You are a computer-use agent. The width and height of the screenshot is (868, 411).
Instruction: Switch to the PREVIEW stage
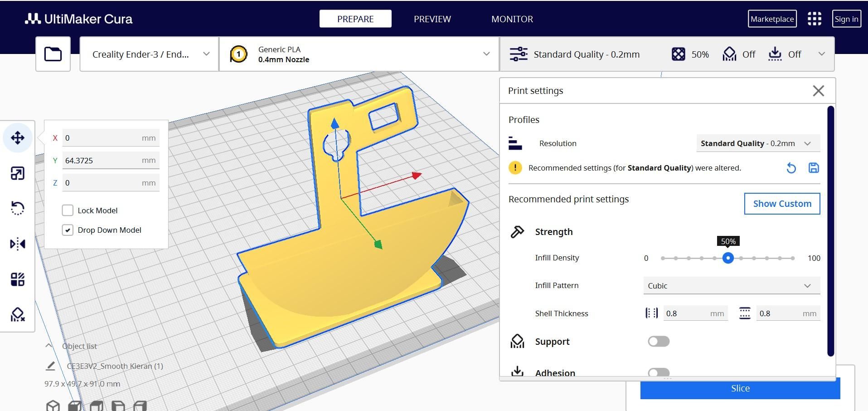tap(432, 19)
